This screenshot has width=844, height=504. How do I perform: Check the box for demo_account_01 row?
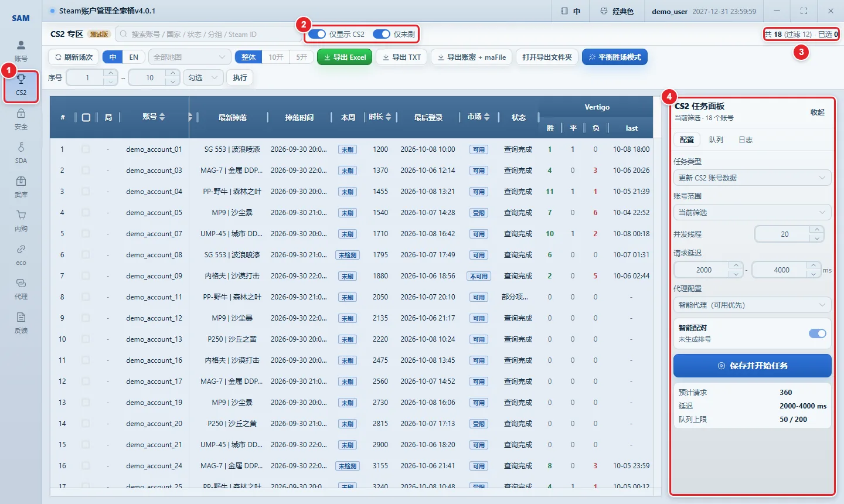coord(86,149)
